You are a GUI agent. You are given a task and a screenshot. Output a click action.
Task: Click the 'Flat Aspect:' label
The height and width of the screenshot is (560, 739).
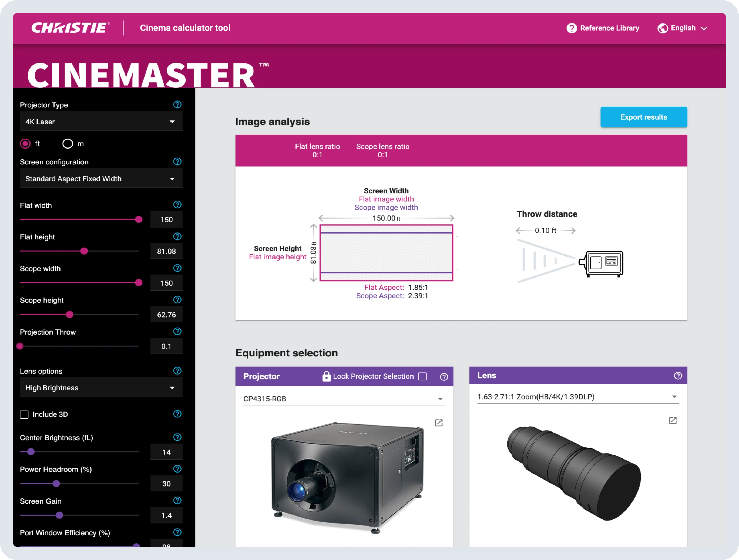[384, 287]
